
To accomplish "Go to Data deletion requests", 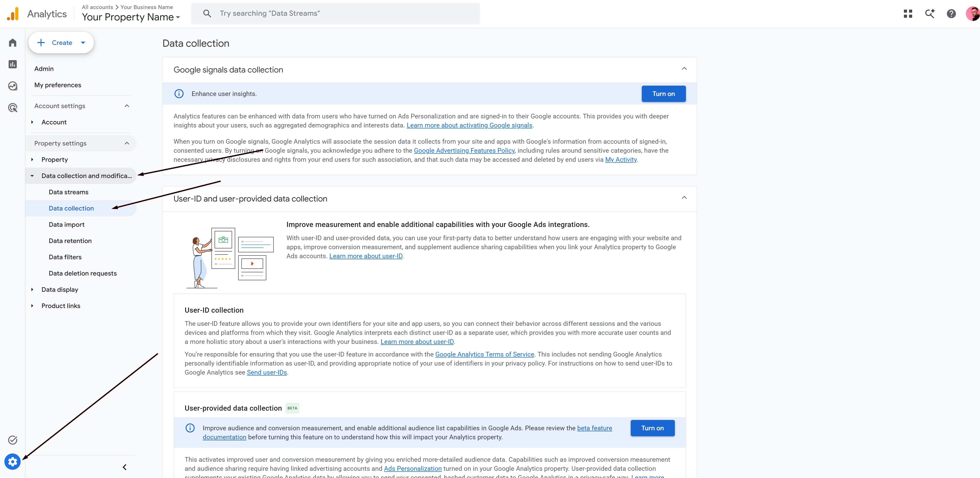I will pyautogui.click(x=83, y=273).
